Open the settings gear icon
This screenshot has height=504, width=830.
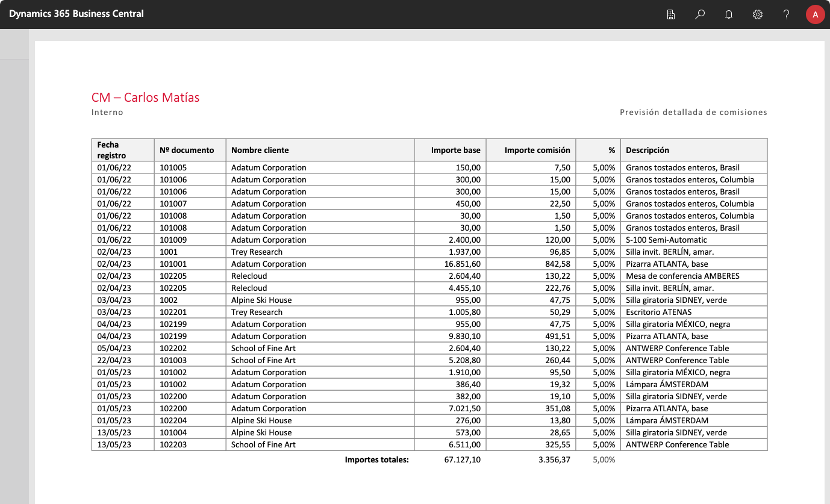[758, 14]
